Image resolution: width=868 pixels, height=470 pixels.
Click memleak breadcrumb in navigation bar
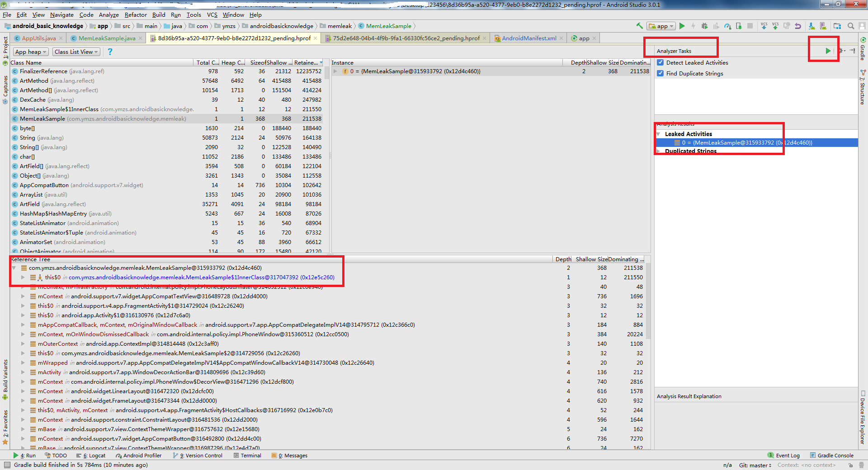(x=335, y=26)
